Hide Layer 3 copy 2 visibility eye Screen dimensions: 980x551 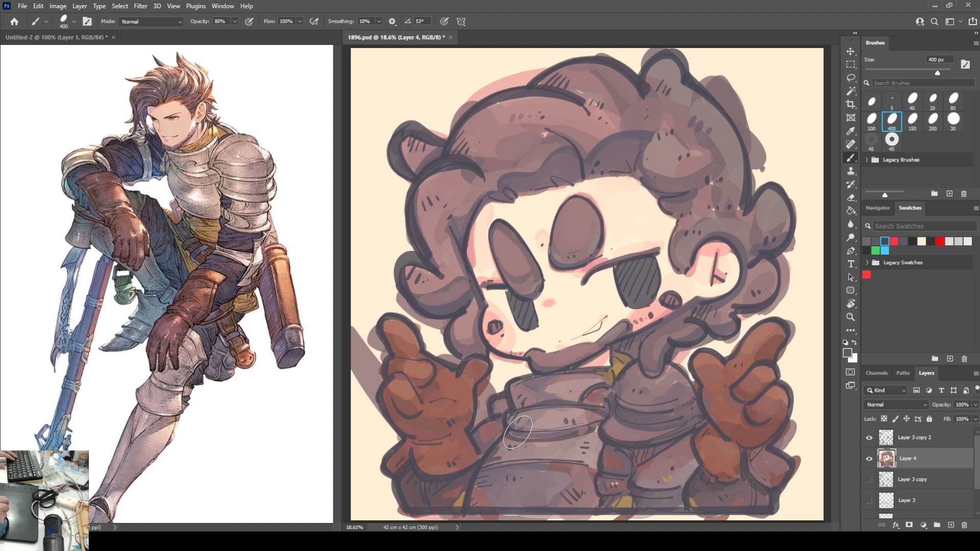pos(869,438)
